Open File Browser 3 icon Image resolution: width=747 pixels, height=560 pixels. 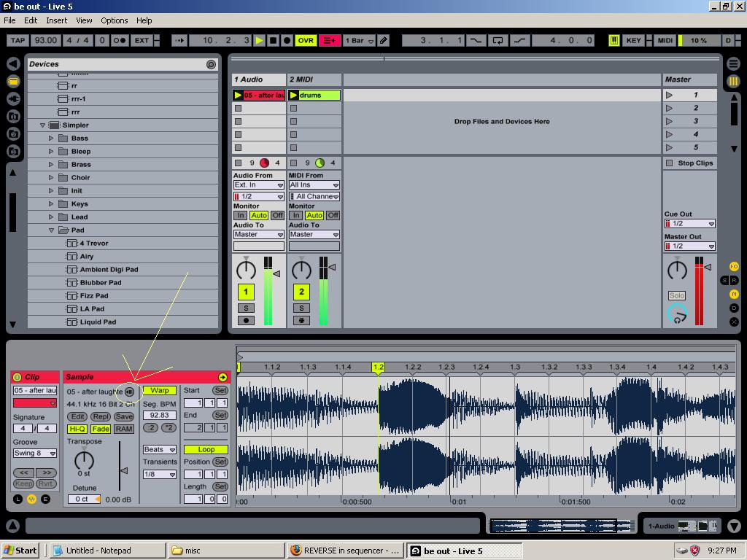click(x=13, y=152)
